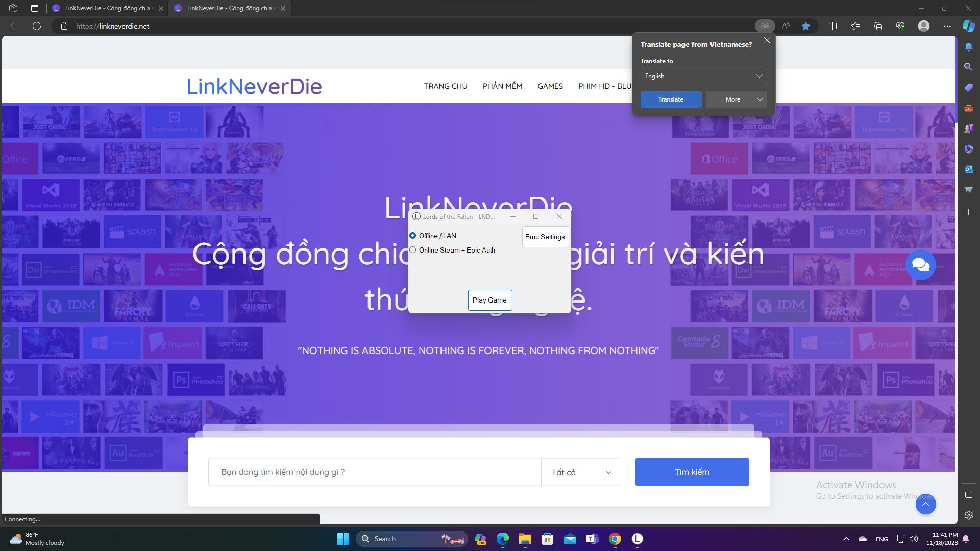Click the search box 'Bạn đang tìm kiếm nội dung gì ?'

(x=374, y=472)
